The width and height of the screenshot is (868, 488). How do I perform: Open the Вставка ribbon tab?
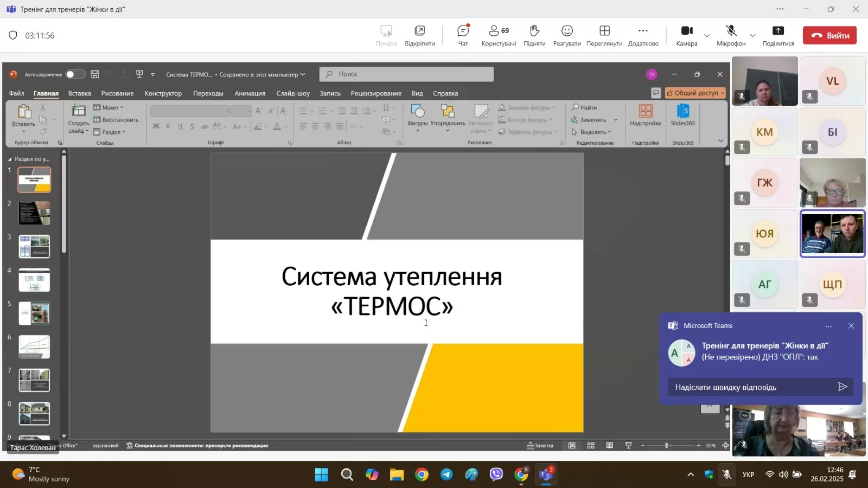coord(80,93)
